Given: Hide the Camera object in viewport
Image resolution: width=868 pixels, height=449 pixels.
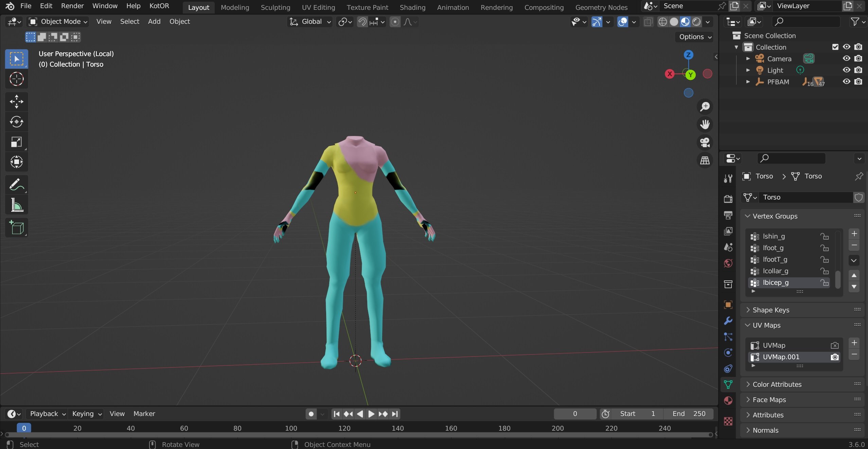Looking at the screenshot, I should [846, 58].
